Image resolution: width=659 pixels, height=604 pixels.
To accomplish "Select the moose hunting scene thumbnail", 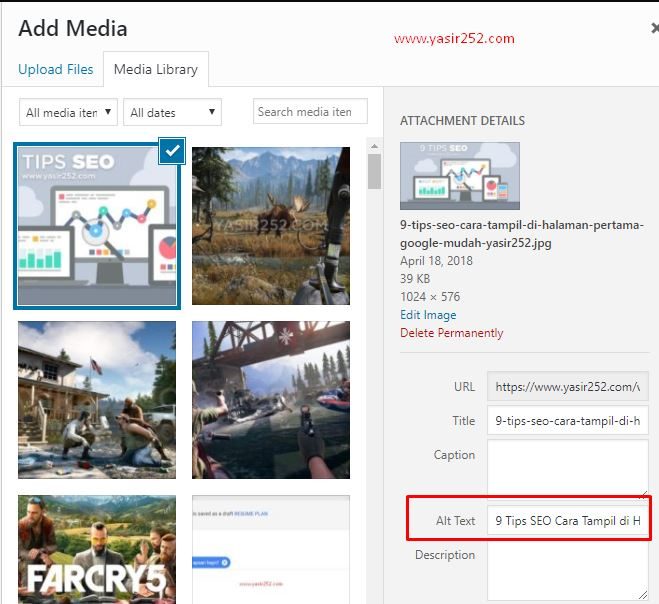I will point(271,226).
